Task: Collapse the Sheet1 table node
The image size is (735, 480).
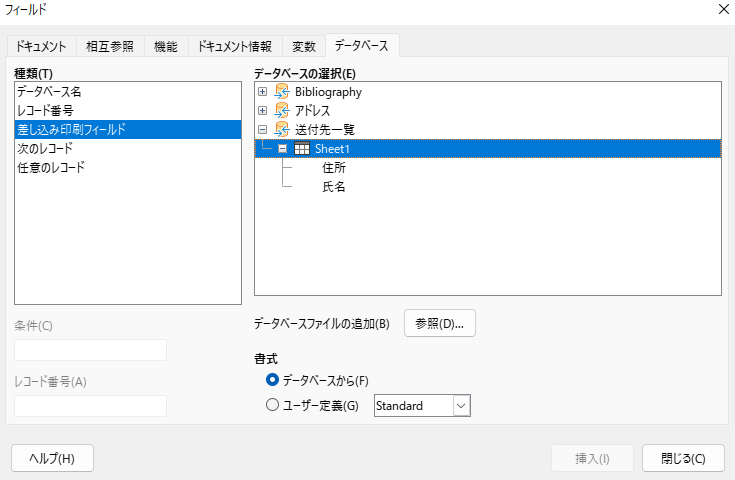Action: pyautogui.click(x=283, y=149)
